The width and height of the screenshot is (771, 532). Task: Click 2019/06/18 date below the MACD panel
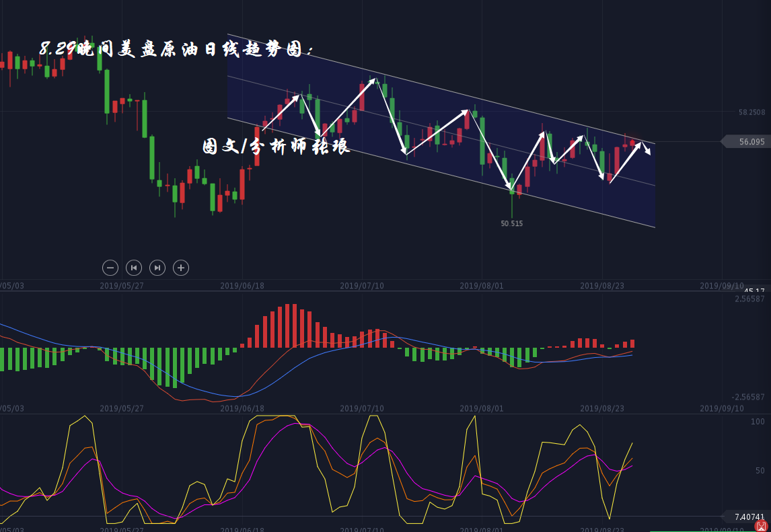coord(242,408)
